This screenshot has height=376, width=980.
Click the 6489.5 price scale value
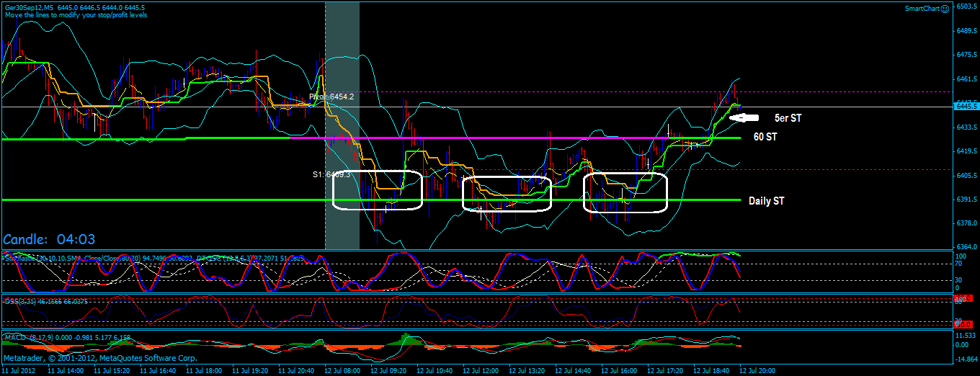coord(966,31)
